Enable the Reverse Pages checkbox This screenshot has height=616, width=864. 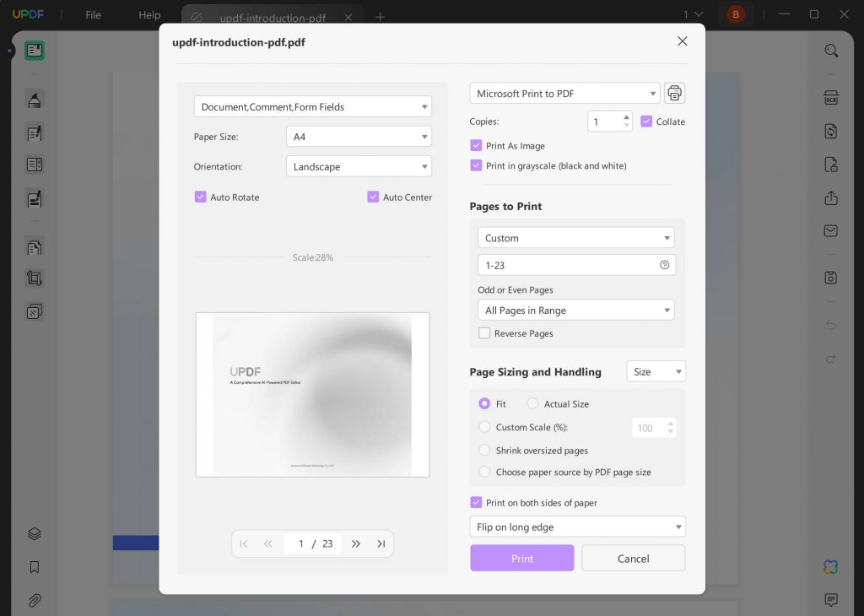point(484,332)
